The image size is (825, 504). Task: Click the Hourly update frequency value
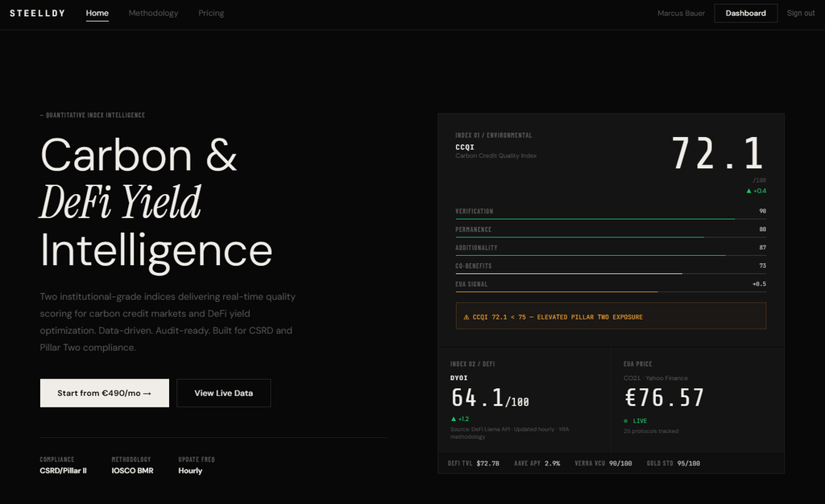(x=190, y=471)
